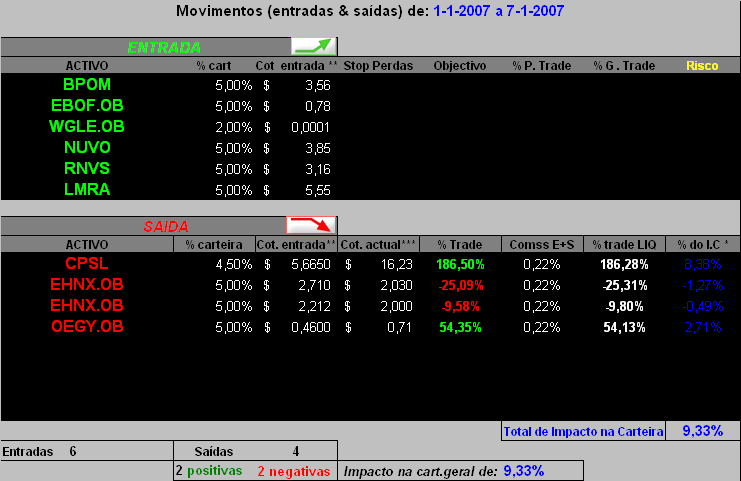Click the -25,31% net trade value
The height and width of the screenshot is (481, 741).
click(624, 285)
